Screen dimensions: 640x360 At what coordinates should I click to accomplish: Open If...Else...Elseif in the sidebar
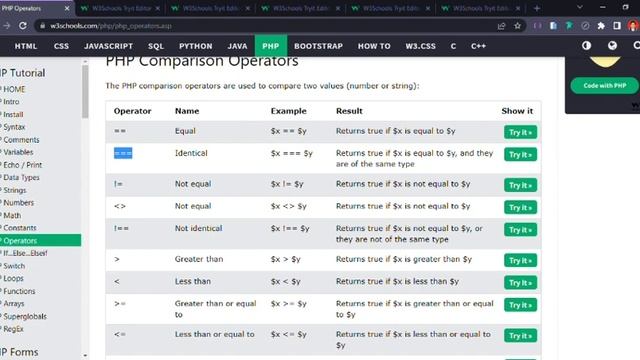25,253
